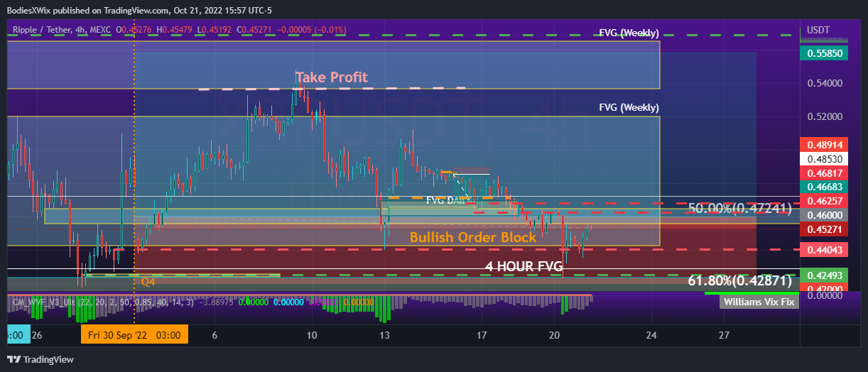Click date 27 on the time axis
The height and width of the screenshot is (372, 868).
725,334
